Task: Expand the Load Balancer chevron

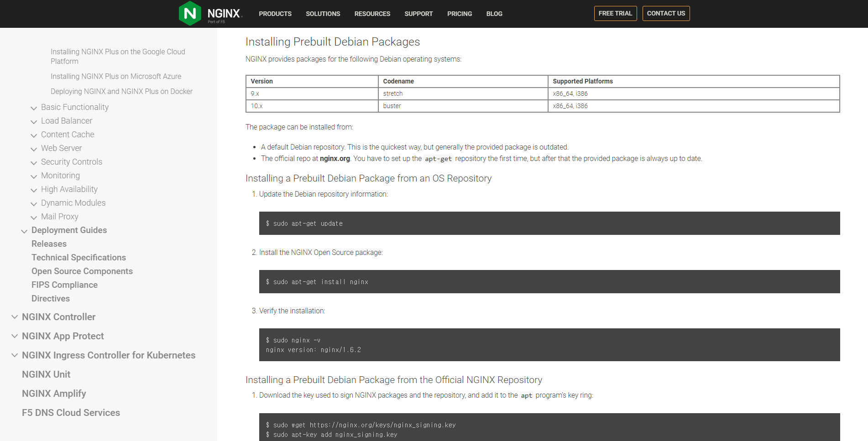Action: [34, 122]
